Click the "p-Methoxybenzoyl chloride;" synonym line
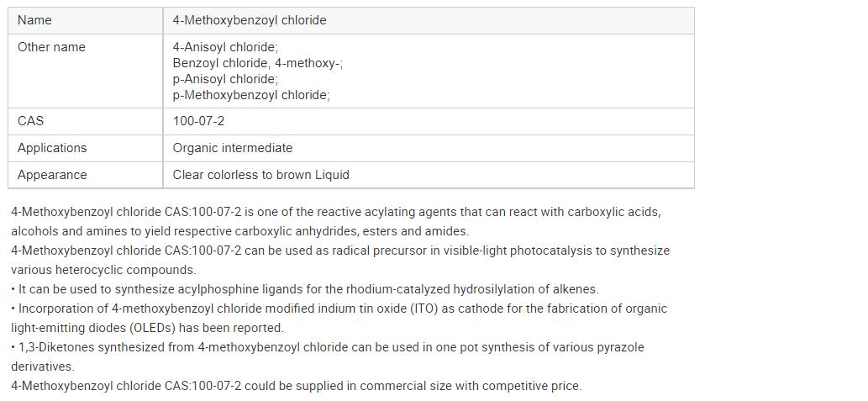Viewport: 868px width, 401px height. coord(251,95)
